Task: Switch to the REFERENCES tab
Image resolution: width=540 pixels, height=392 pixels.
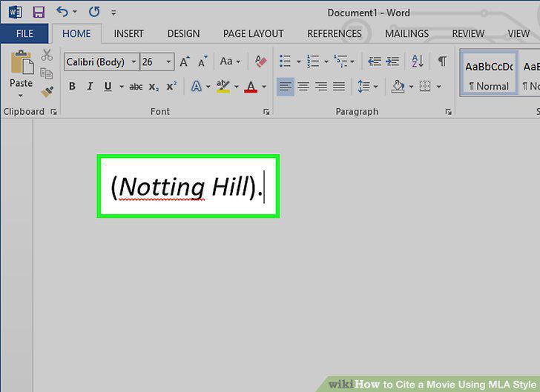Action: (335, 34)
